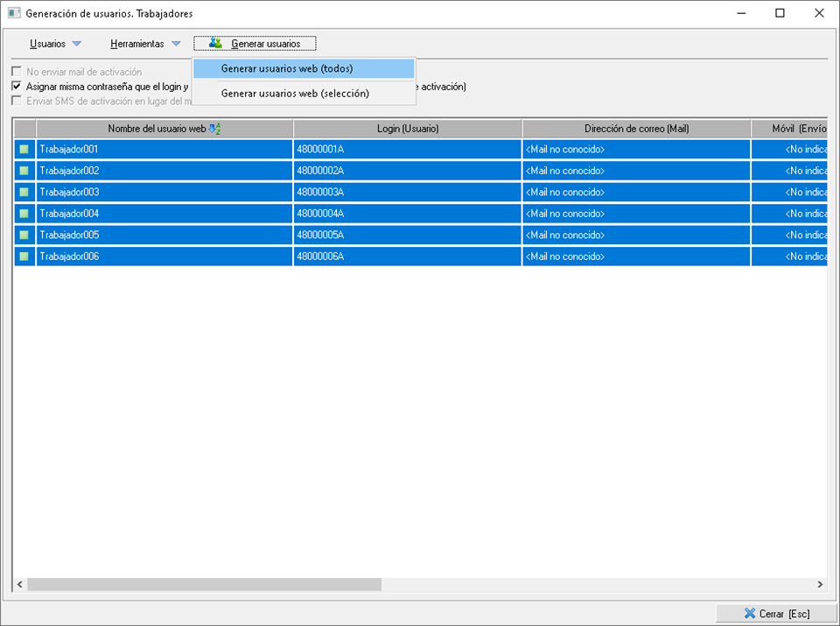Screen dimensions: 840x626
Task: Toggle No enviar mail de activación checkbox
Action: (x=17, y=72)
